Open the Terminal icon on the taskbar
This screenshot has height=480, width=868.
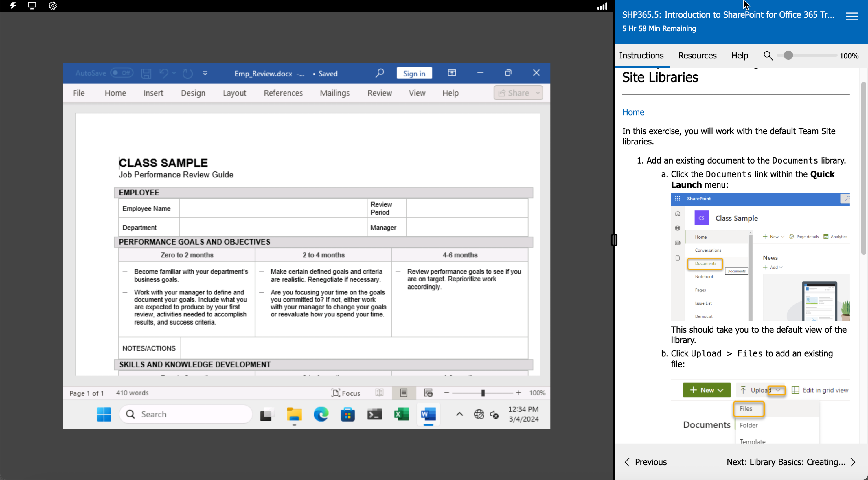(x=374, y=414)
